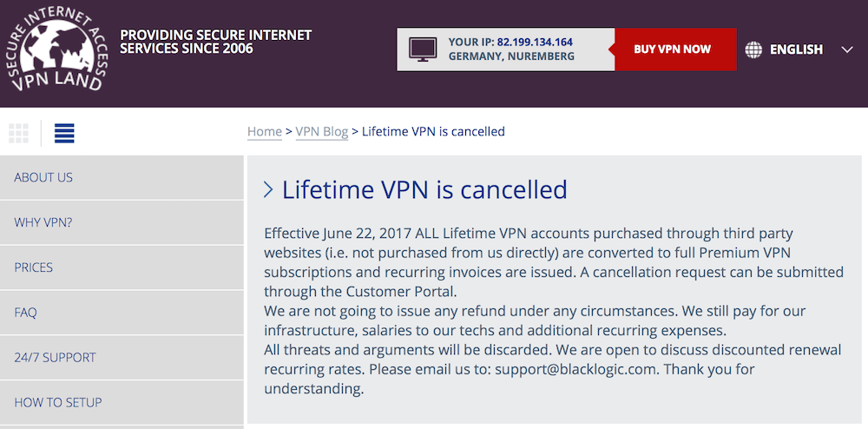Switch to list view icon
The height and width of the screenshot is (429, 868).
64,133
